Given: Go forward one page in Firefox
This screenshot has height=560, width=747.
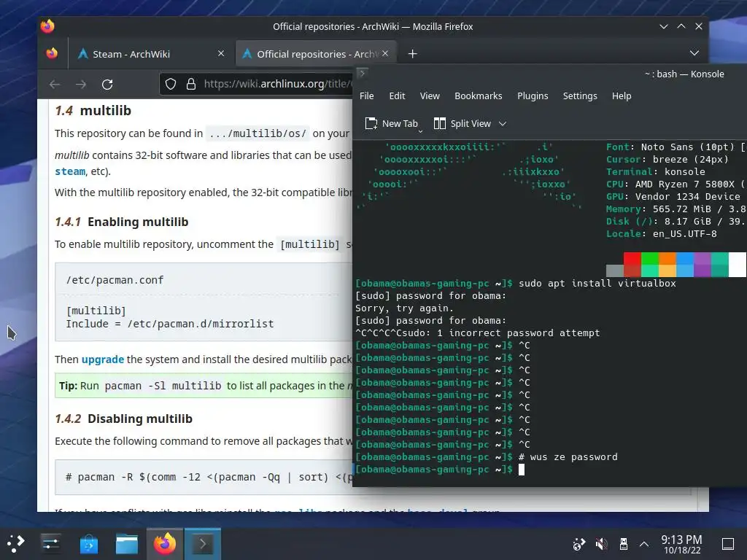Looking at the screenshot, I should tap(81, 85).
